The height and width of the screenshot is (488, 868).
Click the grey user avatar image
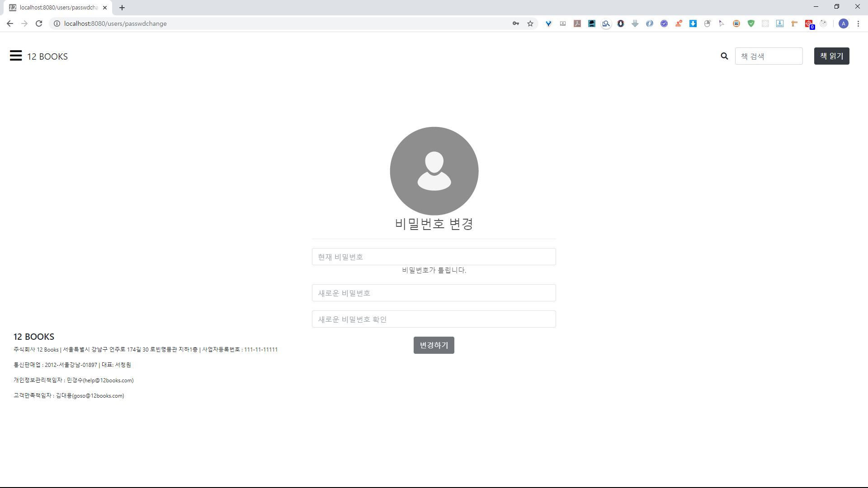coord(434,171)
